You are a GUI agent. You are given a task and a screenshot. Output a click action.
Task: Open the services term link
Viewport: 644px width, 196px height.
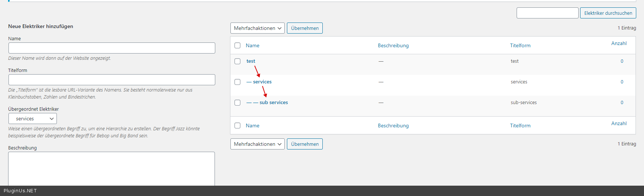point(262,82)
